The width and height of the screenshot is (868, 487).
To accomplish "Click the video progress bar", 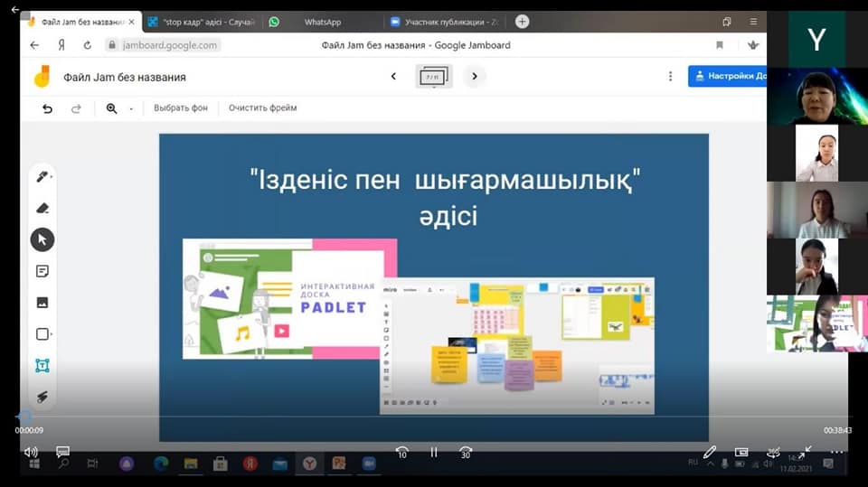I will (x=434, y=417).
